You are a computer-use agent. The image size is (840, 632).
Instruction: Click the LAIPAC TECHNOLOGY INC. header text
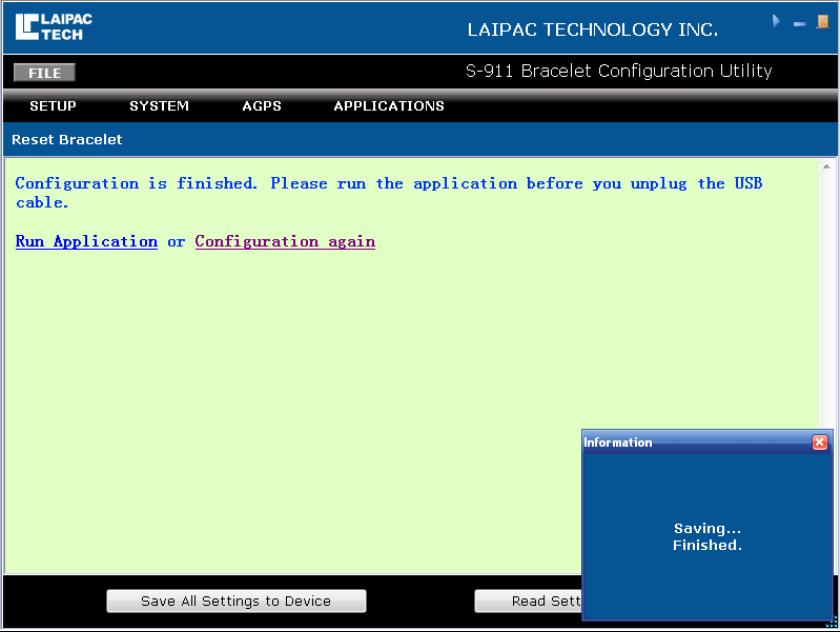coord(592,30)
